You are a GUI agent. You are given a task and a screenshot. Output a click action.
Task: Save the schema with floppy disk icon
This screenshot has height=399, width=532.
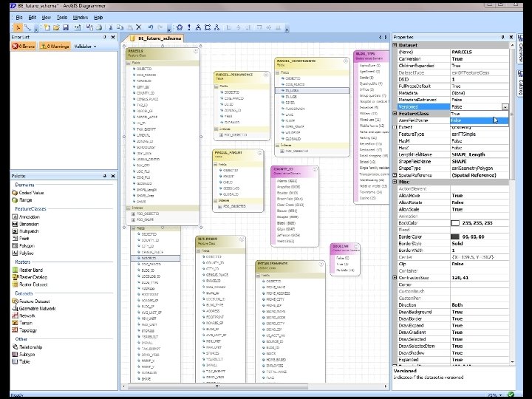pyautogui.click(x=66, y=27)
